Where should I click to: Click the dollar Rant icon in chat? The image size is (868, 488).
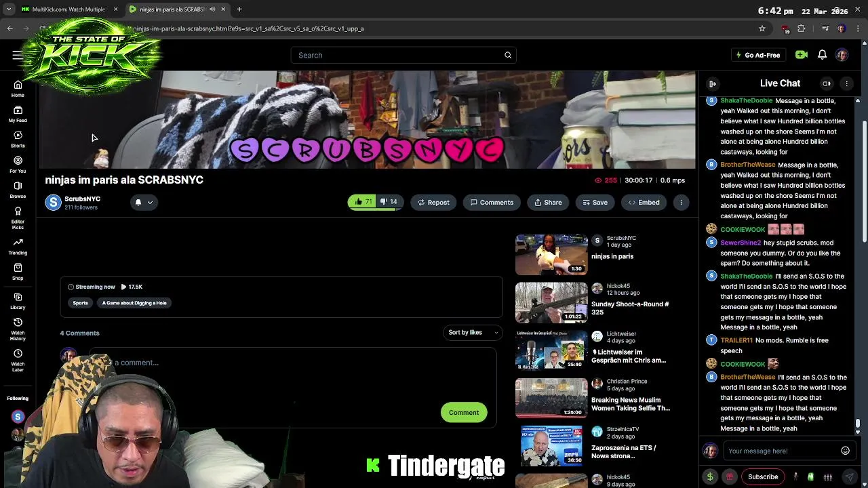click(710, 476)
